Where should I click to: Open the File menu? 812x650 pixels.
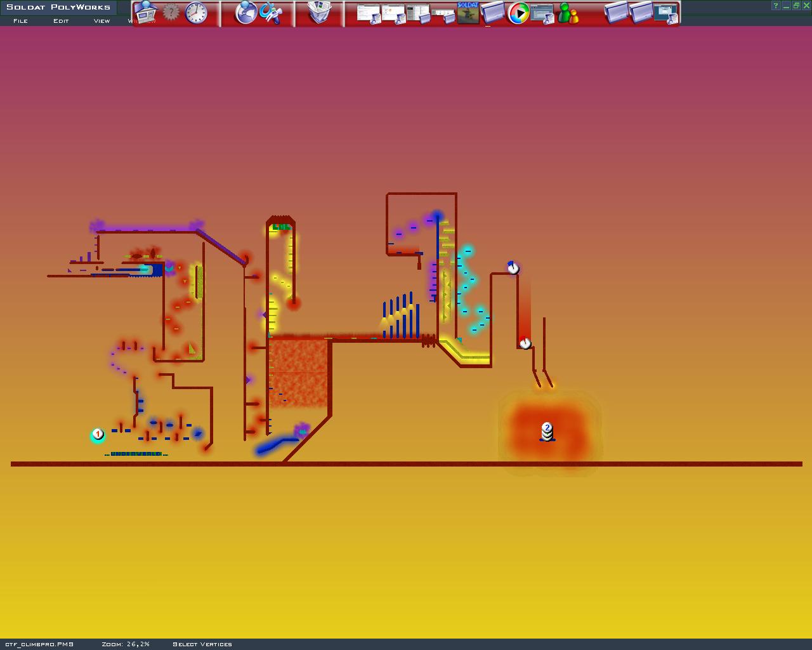pos(20,21)
